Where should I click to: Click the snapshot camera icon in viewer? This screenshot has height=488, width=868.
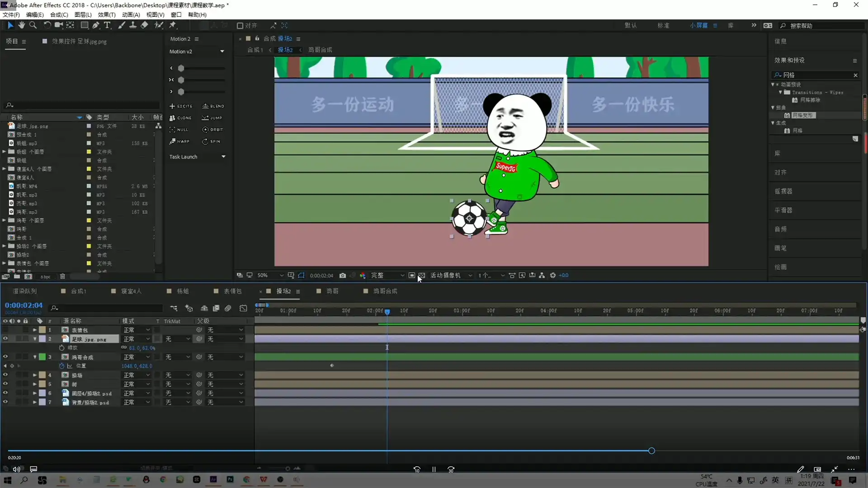[343, 275]
